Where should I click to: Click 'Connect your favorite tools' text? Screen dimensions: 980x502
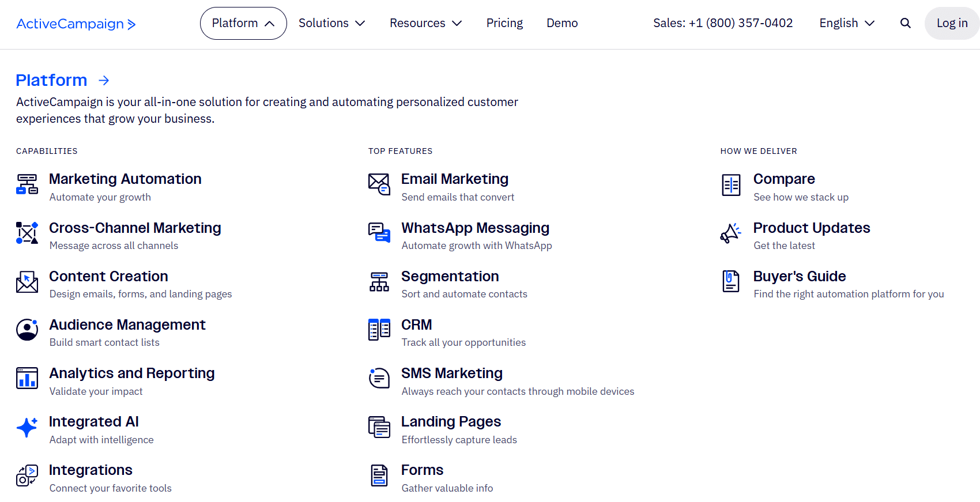click(111, 488)
